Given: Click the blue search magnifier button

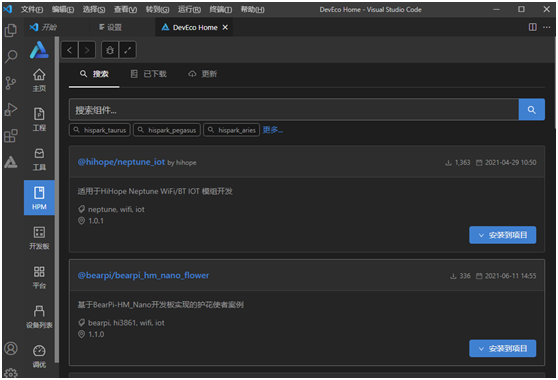Looking at the screenshot, I should point(532,110).
